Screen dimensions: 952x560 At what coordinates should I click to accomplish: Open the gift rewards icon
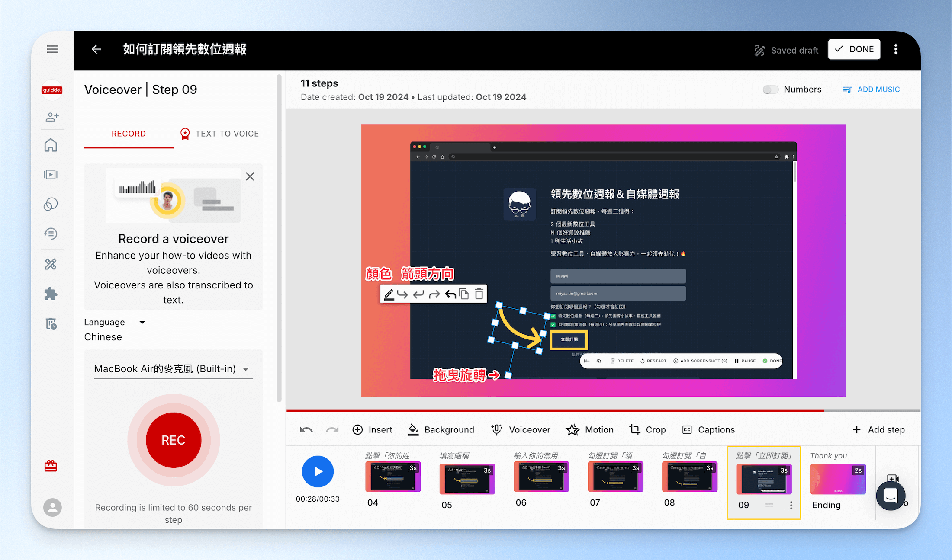(51, 466)
